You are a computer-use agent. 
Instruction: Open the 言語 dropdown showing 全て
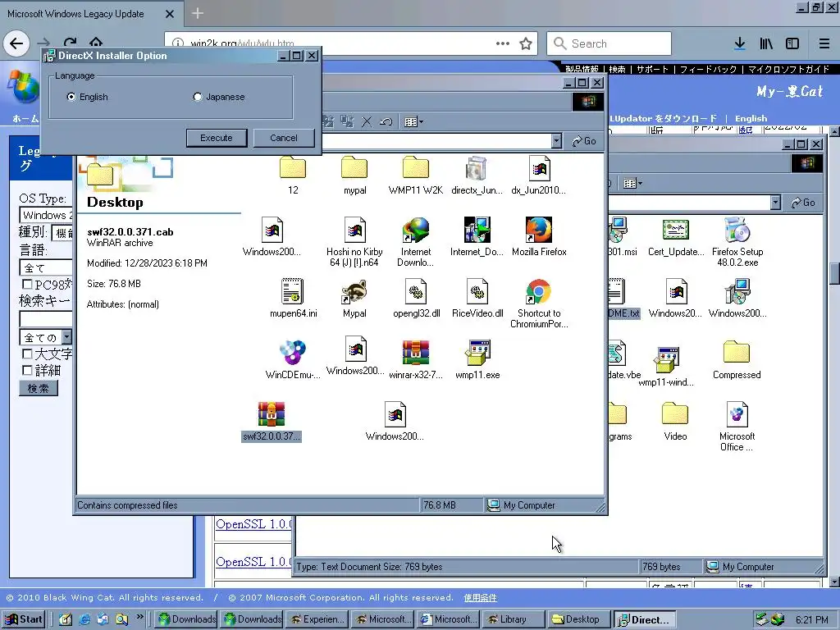pos(46,267)
